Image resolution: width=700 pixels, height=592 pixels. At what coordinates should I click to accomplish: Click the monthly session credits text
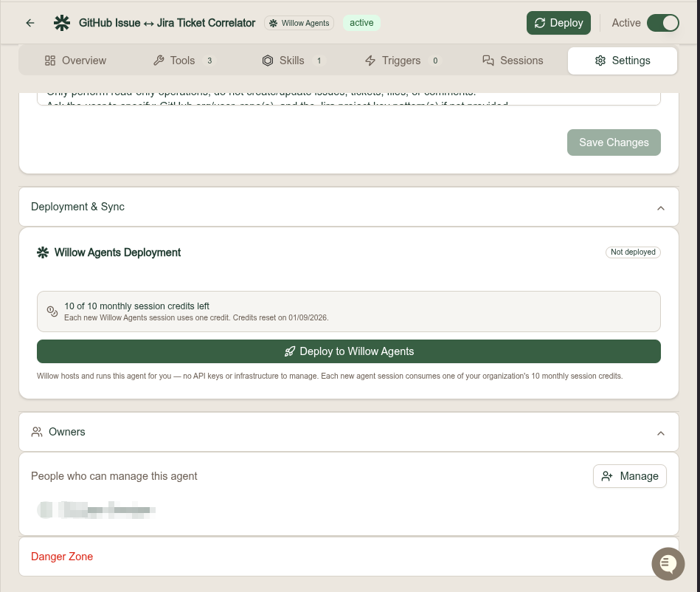(x=136, y=306)
